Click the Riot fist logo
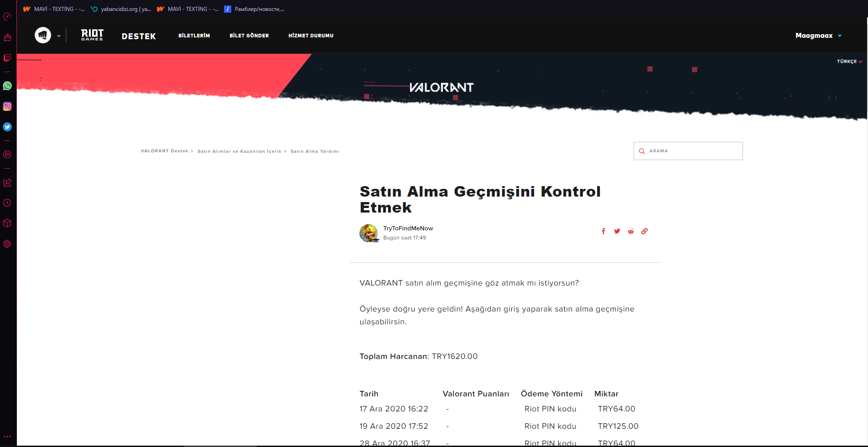Image resolution: width=868 pixels, height=447 pixels. [x=43, y=35]
